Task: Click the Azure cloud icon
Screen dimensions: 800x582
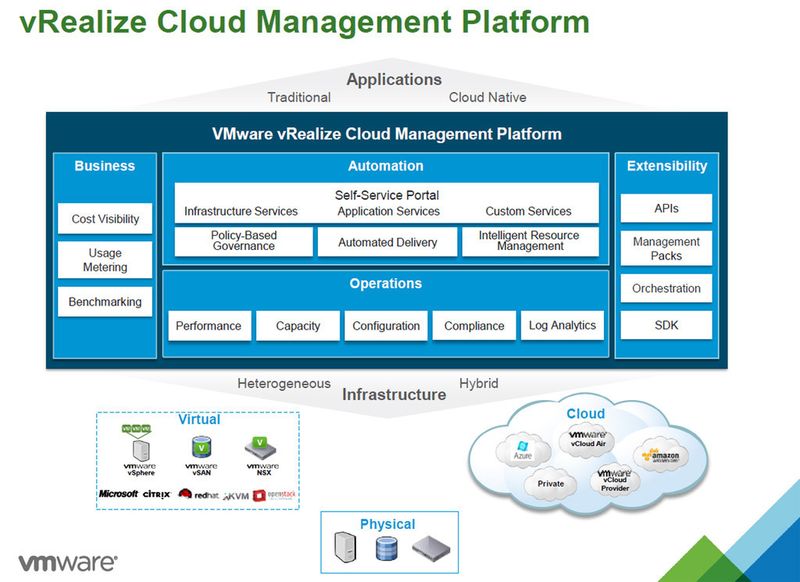Action: 523,450
